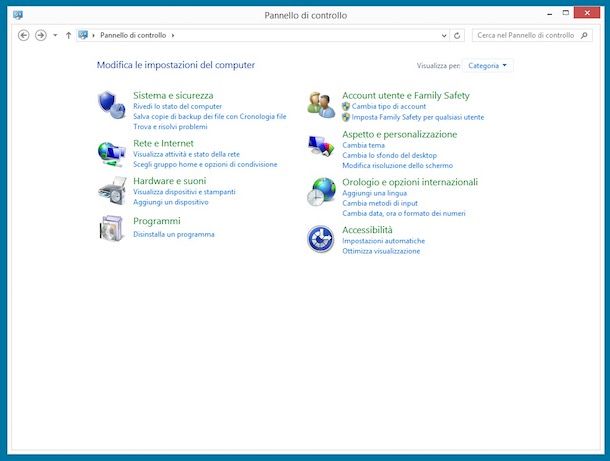Click 'Modifica le impostazioni del computer' heading
Image resolution: width=610 pixels, height=461 pixels.
pos(176,65)
